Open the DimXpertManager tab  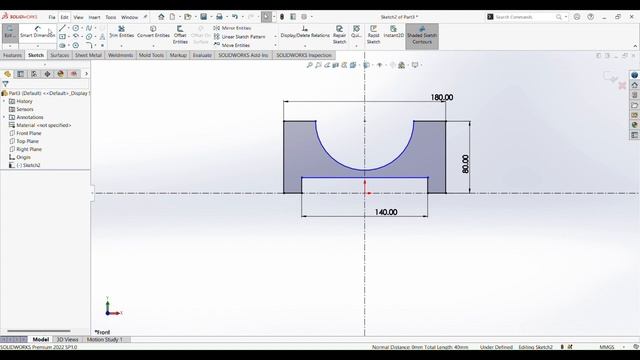point(47,74)
